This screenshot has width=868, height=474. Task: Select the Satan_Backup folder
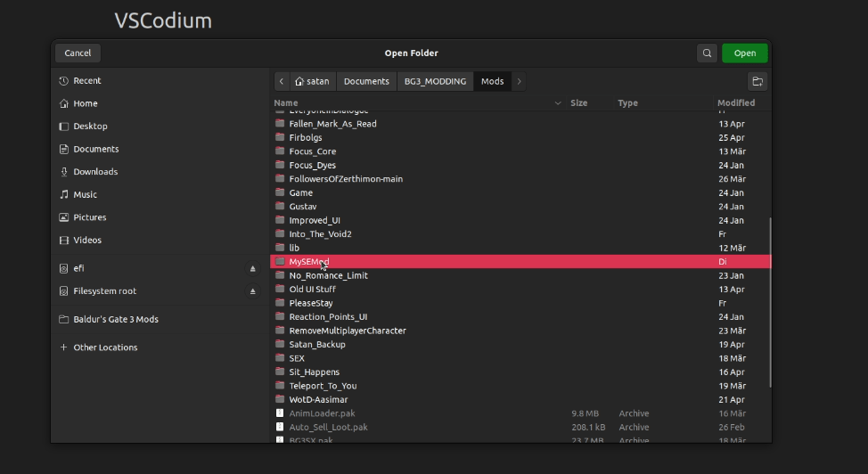520,345
